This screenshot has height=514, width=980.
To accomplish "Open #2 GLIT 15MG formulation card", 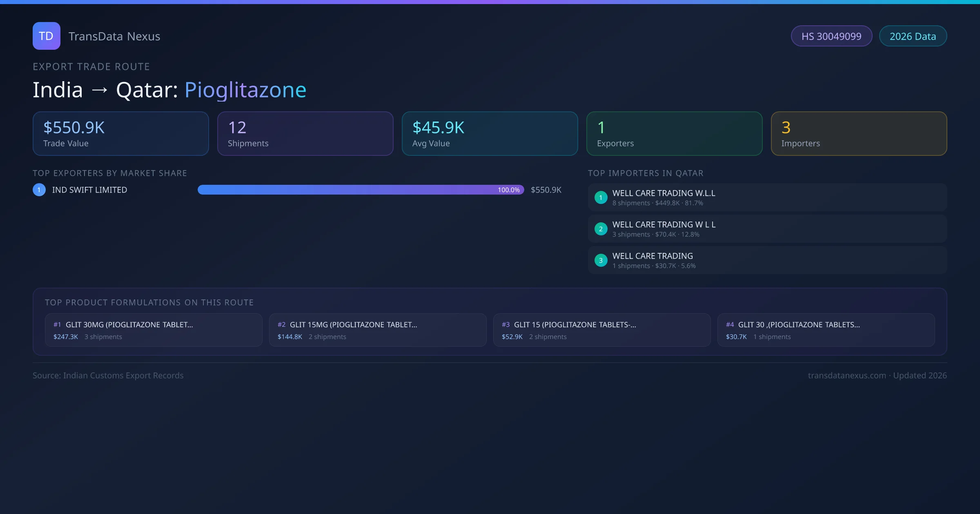I will (x=378, y=330).
